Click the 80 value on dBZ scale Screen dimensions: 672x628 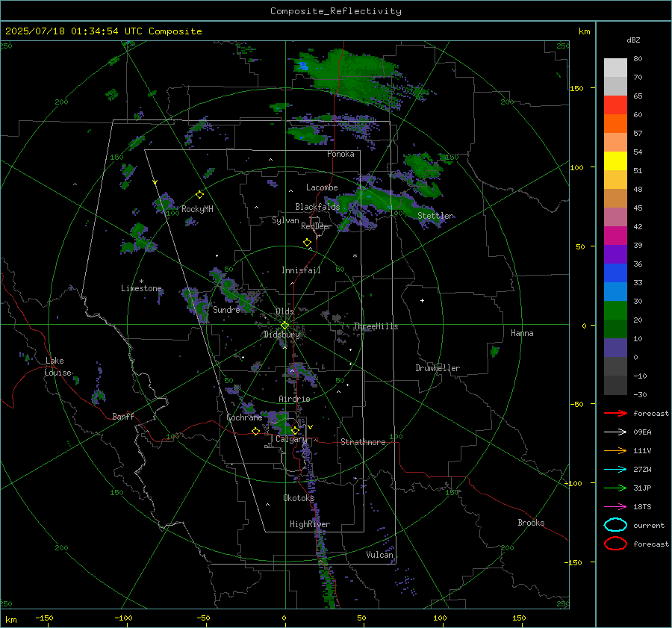(x=638, y=59)
